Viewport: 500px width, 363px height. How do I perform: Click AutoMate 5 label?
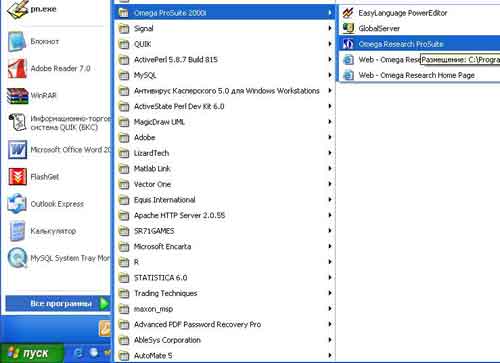tap(153, 356)
